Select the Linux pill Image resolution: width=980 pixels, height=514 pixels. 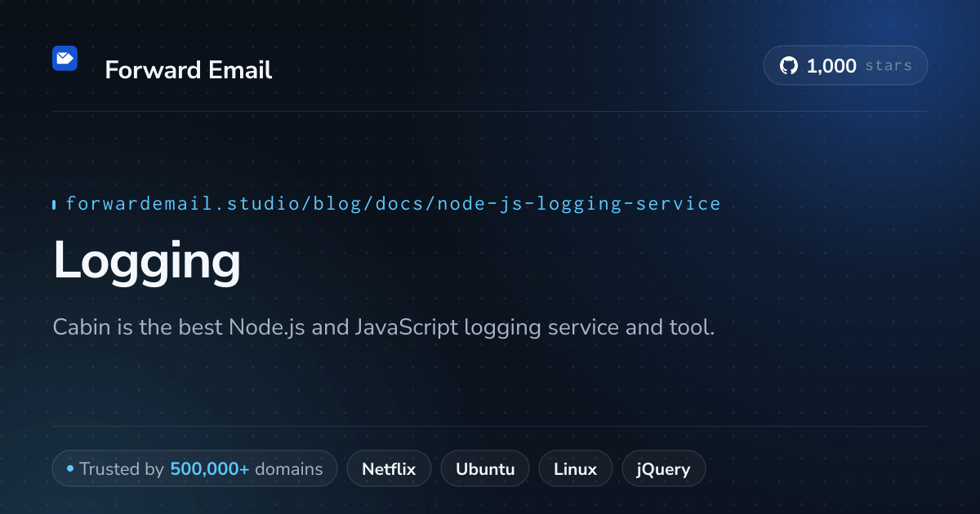pyautogui.click(x=576, y=469)
